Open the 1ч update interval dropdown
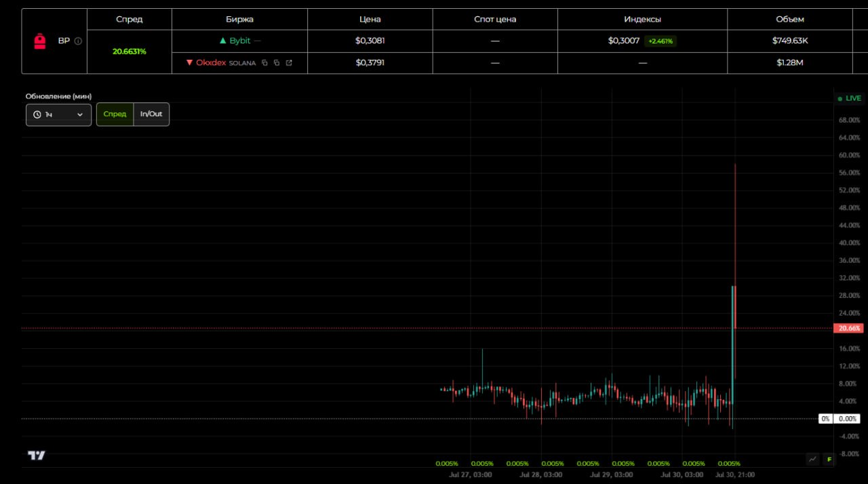Viewport: 868px width, 484px height. [x=58, y=115]
